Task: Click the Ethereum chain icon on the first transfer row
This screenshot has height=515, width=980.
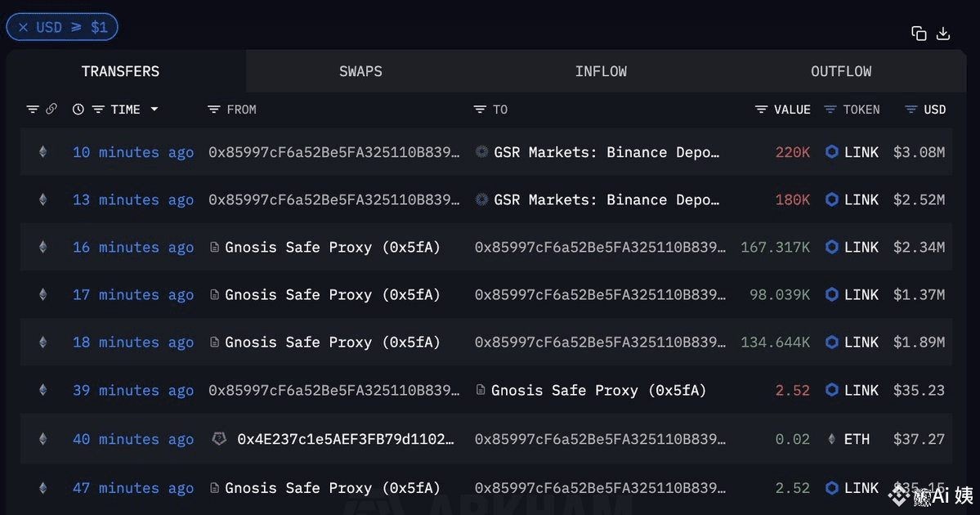Action: click(43, 151)
